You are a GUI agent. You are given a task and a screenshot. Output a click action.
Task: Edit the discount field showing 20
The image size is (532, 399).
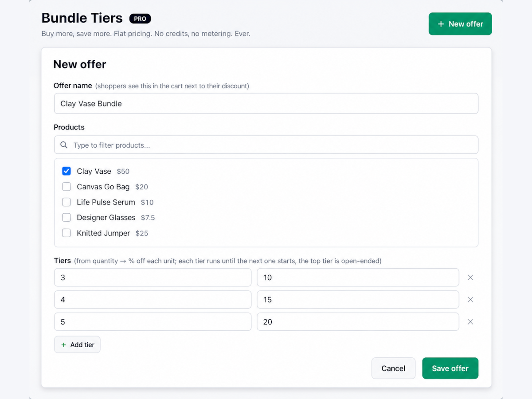[358, 322]
